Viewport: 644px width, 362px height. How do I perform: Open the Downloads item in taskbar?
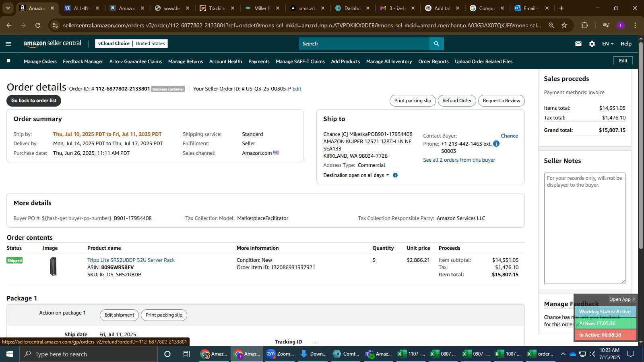pos(313,354)
